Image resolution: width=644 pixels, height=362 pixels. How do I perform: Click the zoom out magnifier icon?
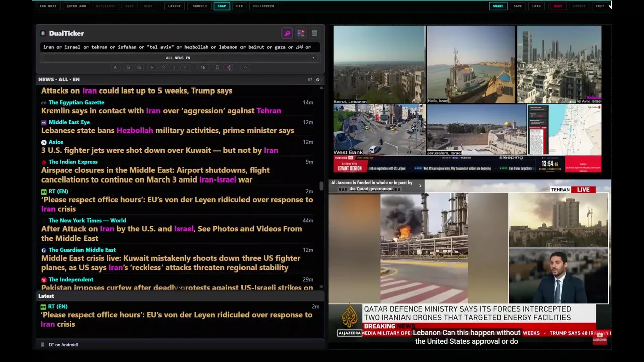click(128, 67)
